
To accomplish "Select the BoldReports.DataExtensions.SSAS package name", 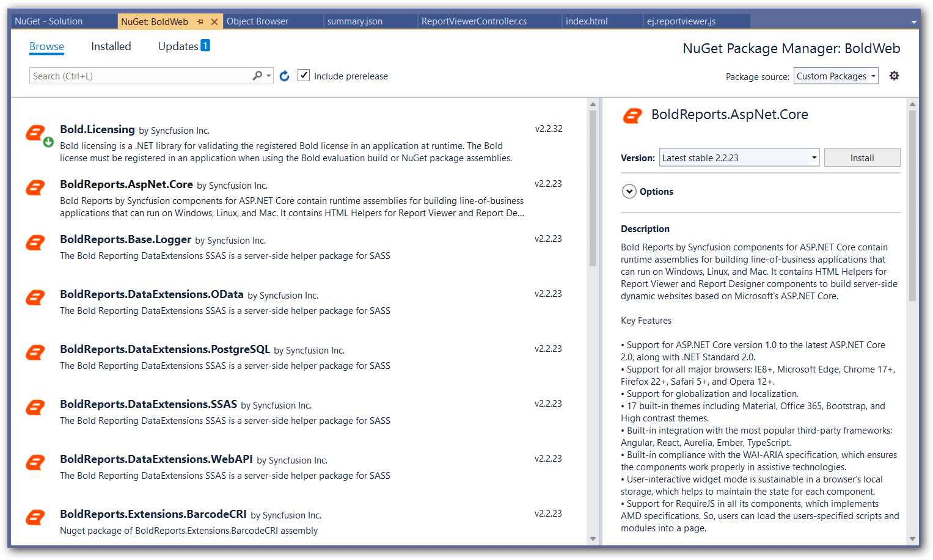I will [x=148, y=404].
